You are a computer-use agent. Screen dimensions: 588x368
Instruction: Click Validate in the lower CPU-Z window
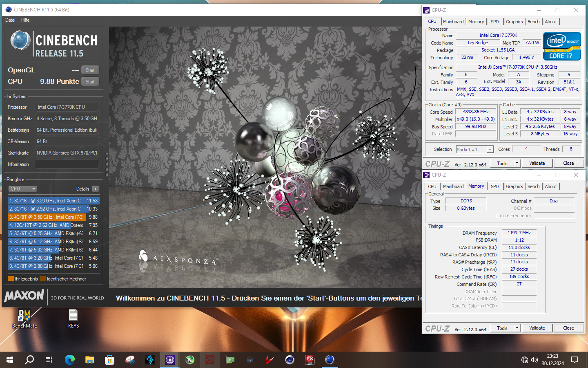(x=537, y=328)
